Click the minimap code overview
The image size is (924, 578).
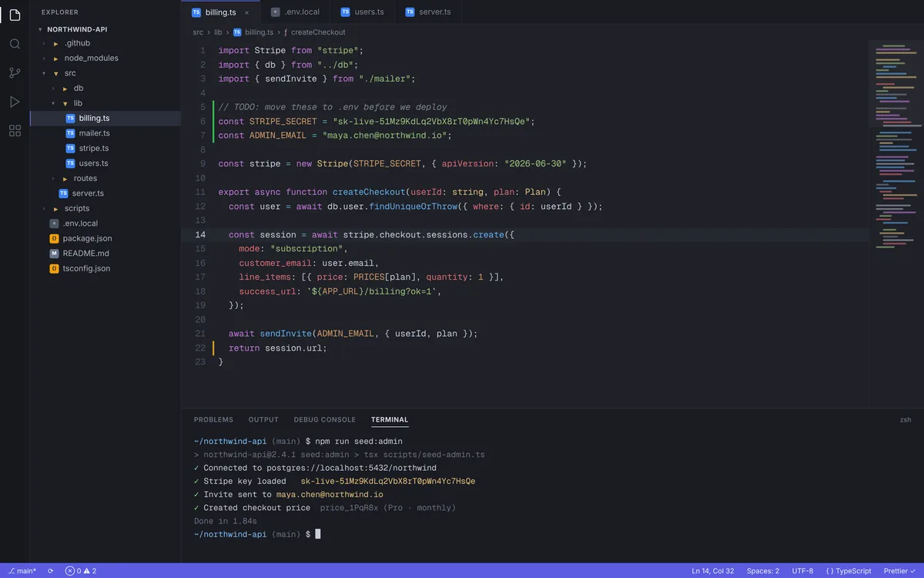click(x=896, y=223)
